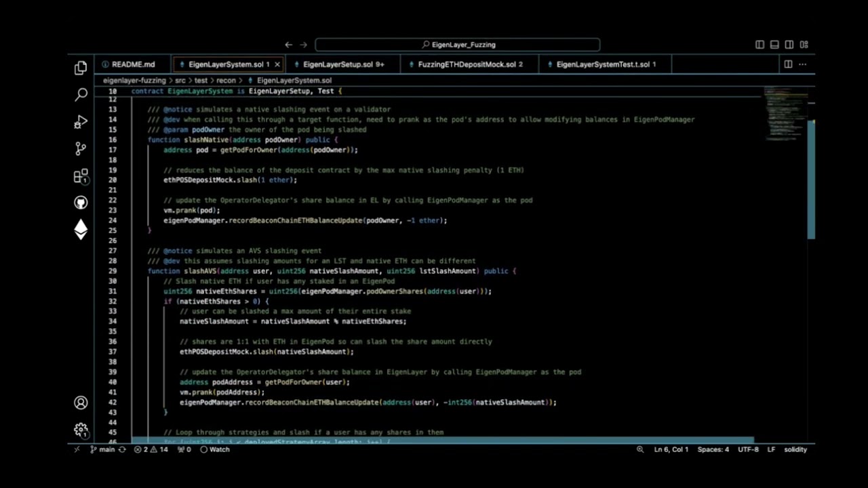Image resolution: width=868 pixels, height=488 pixels.
Task: Click the file icon on the FuzzingETHDepositMock.sol tab
Action: click(412, 64)
